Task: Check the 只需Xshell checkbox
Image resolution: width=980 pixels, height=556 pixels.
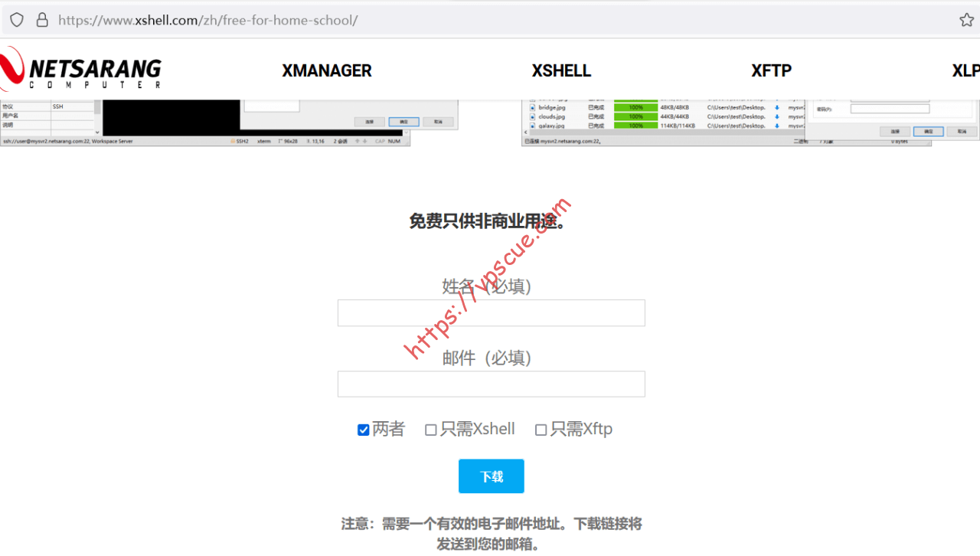Action: [x=431, y=430]
